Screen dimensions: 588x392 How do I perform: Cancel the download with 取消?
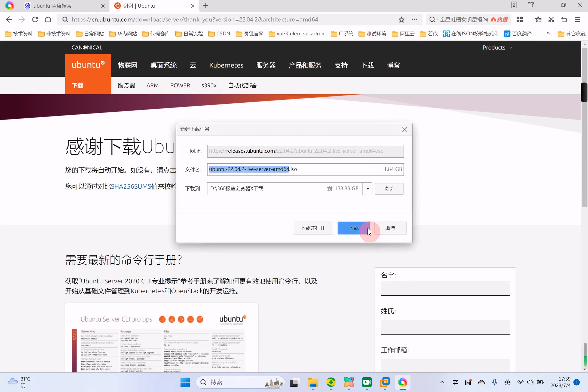point(390,228)
